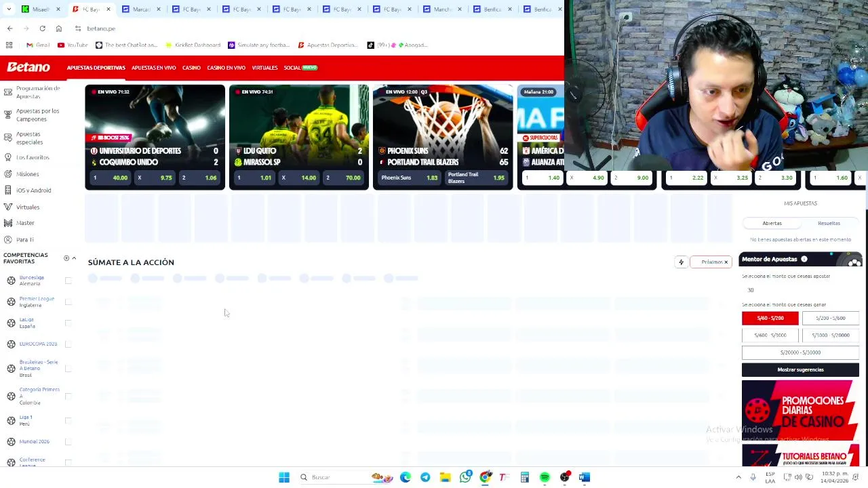Click browser reload icon
The image size is (868, 488).
point(42,28)
